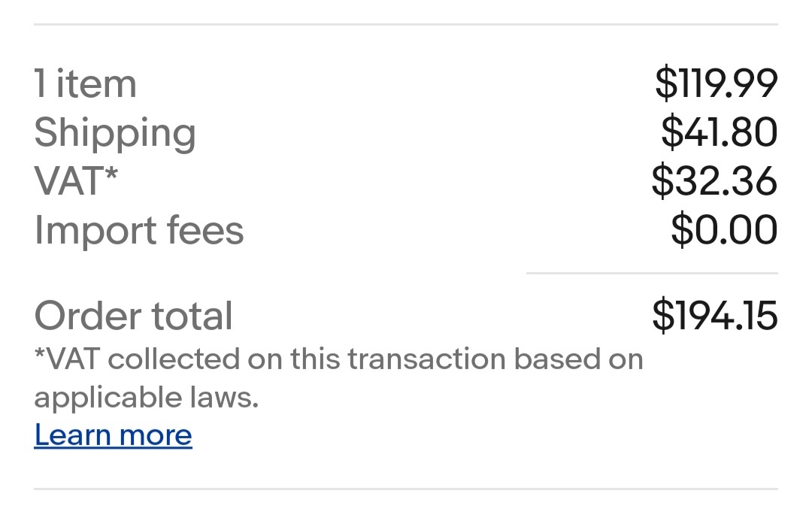The width and height of the screenshot is (812, 512).
Task: Select the $194.15 order total amount
Action: tap(714, 316)
